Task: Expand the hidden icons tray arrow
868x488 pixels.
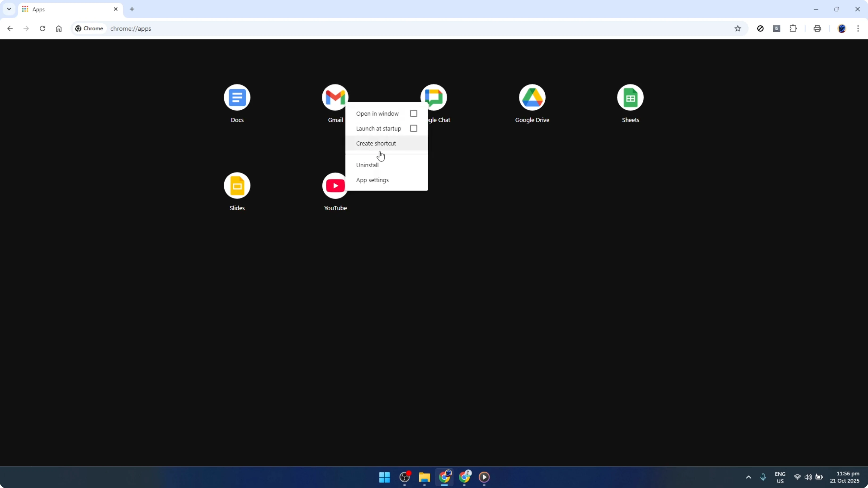Action: click(748, 477)
